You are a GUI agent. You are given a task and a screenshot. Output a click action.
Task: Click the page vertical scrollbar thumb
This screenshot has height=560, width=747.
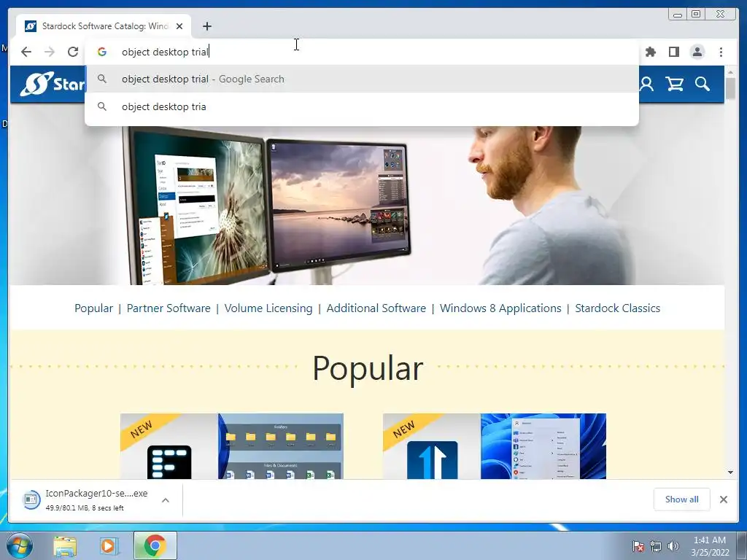pyautogui.click(x=730, y=88)
